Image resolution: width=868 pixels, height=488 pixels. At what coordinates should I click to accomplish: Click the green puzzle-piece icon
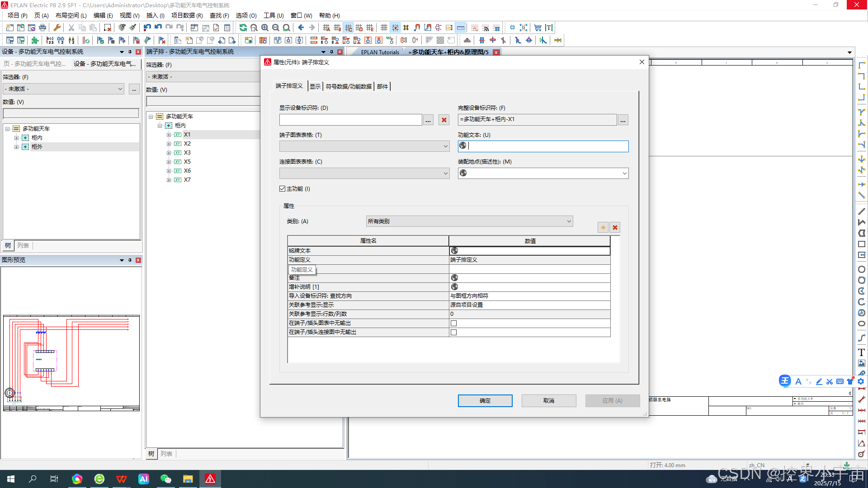click(35, 41)
